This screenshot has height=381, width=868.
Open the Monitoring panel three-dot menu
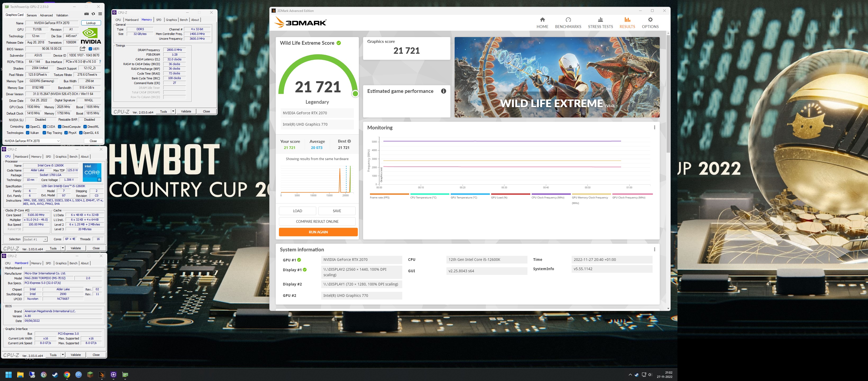coord(654,127)
